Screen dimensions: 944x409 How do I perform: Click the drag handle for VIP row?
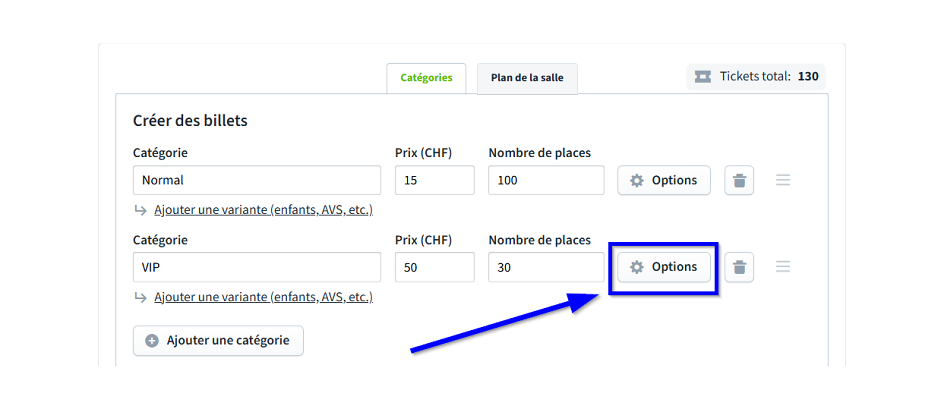coord(783,267)
